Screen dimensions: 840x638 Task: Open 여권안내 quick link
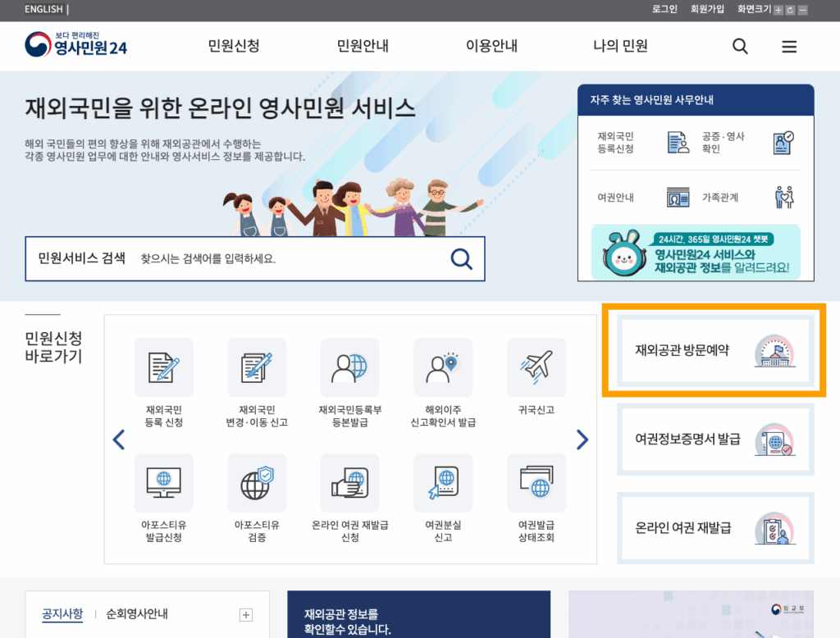(x=643, y=198)
